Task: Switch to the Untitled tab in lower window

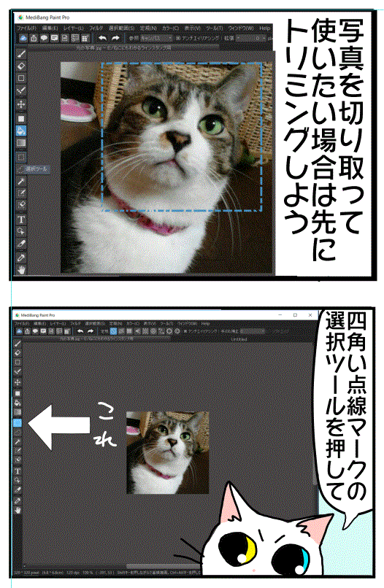Action: point(239,339)
